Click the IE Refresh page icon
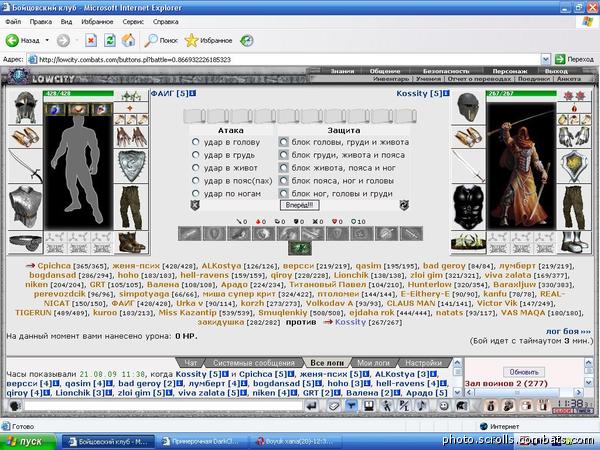 click(x=110, y=40)
